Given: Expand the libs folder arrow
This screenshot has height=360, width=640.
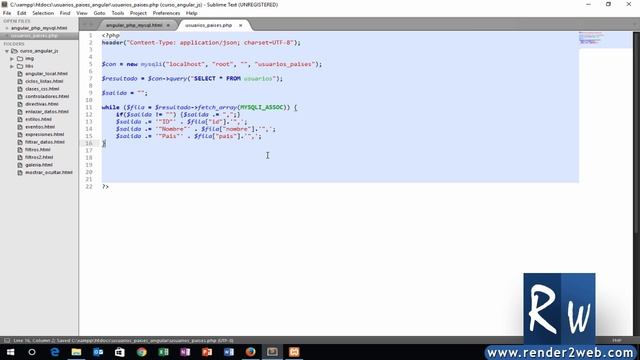Looking at the screenshot, I should point(12,66).
